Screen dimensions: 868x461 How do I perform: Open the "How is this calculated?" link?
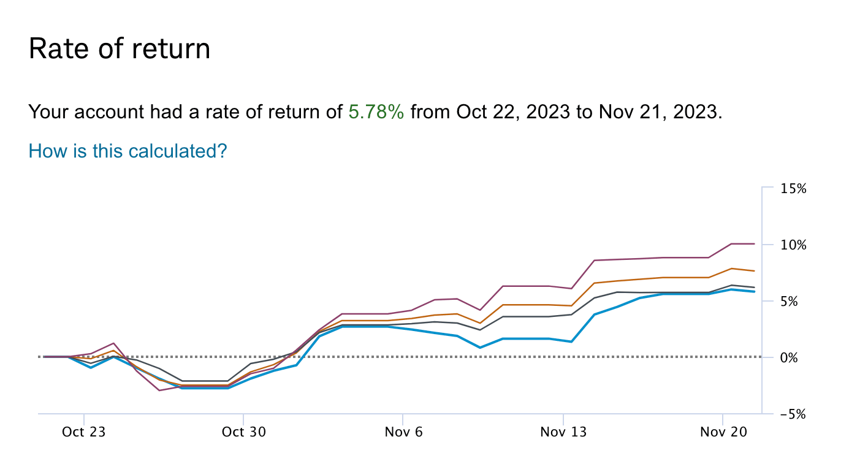pyautogui.click(x=128, y=151)
